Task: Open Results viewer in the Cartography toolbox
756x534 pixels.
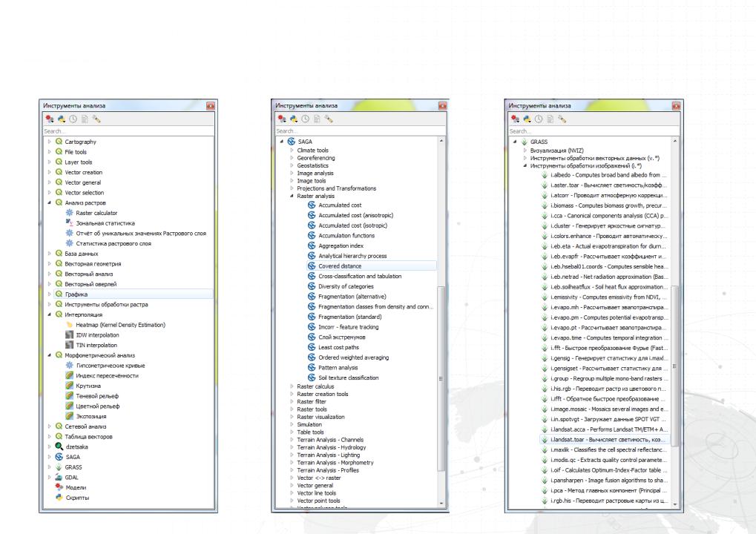Action: tap(85, 119)
